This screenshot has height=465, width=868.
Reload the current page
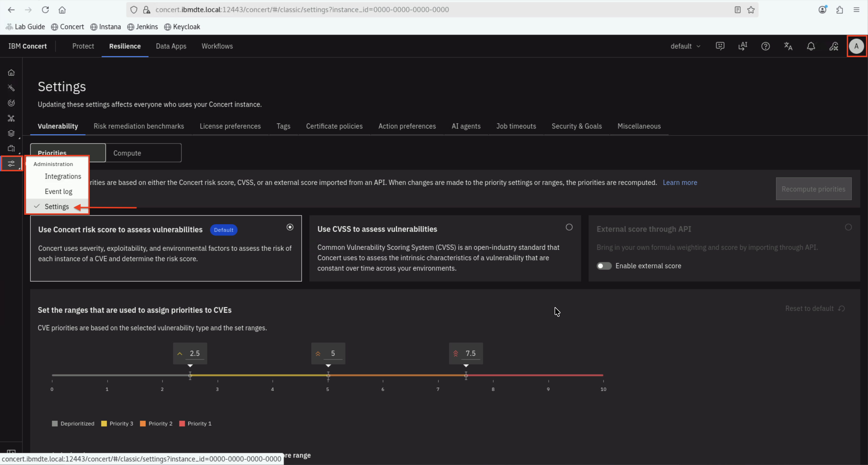[45, 10]
